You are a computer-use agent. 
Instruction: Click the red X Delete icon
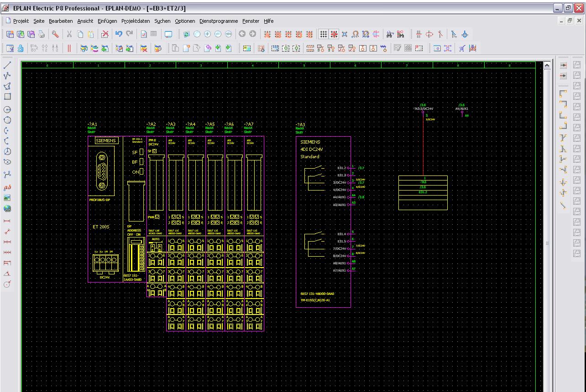coord(105,34)
